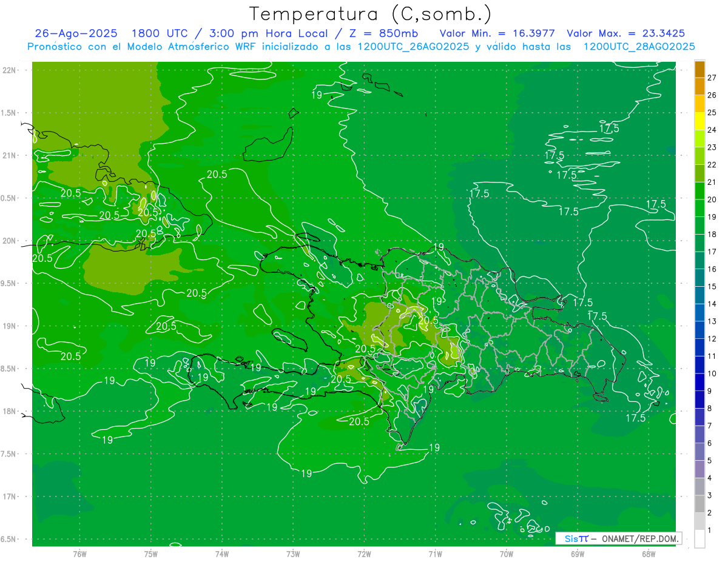This screenshot has height=562, width=728.
Task: Click Valor Max. = 23.3425
Action: pyautogui.click(x=626, y=33)
